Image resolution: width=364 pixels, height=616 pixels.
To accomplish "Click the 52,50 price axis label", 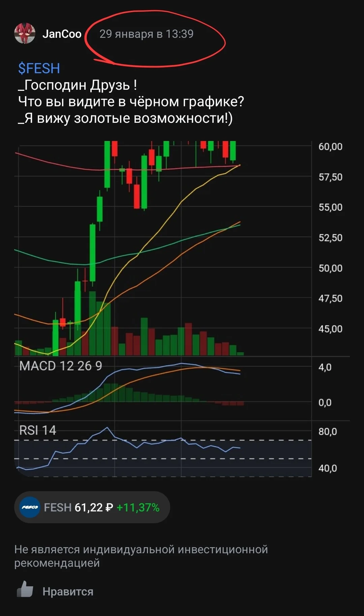I will [330, 238].
